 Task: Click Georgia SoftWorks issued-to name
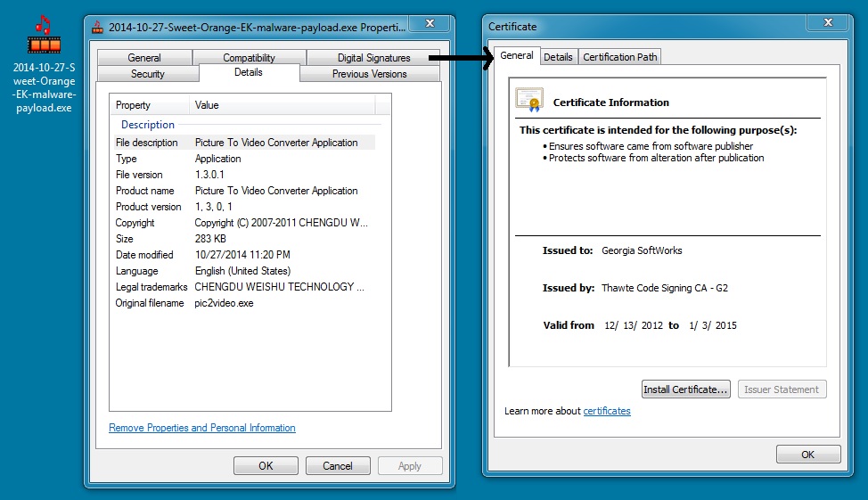tap(642, 250)
